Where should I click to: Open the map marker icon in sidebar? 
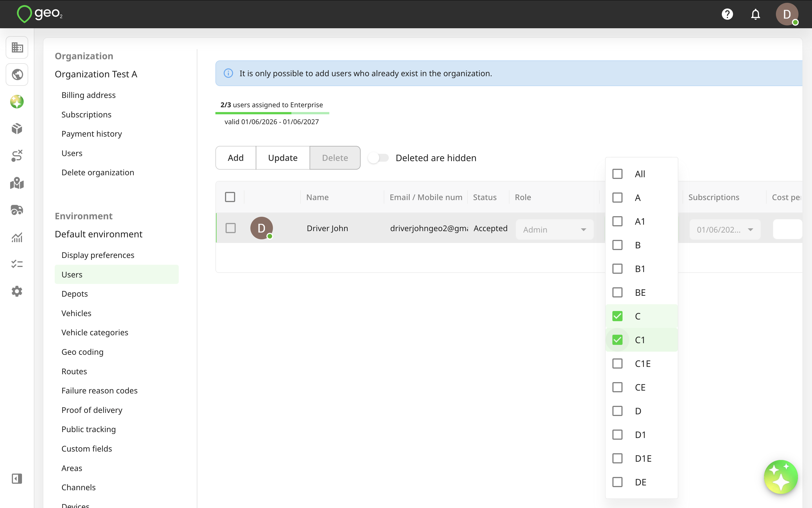pyautogui.click(x=17, y=183)
